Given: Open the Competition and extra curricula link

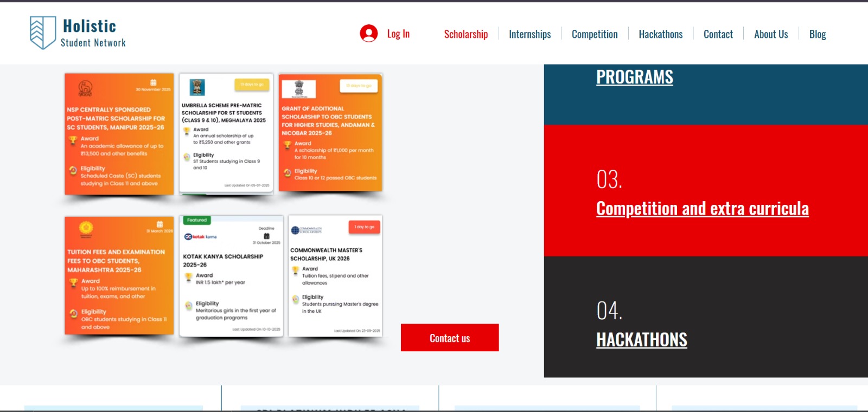Looking at the screenshot, I should 702,209.
